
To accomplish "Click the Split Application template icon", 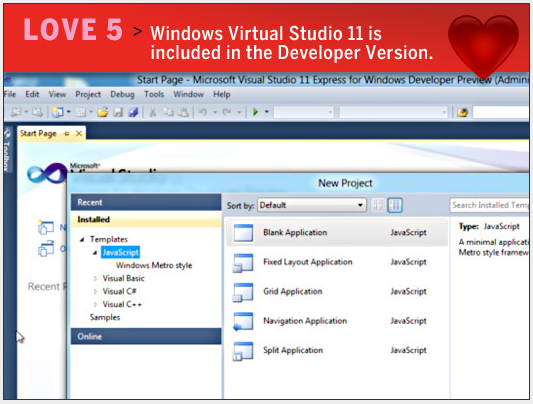I will tap(243, 351).
